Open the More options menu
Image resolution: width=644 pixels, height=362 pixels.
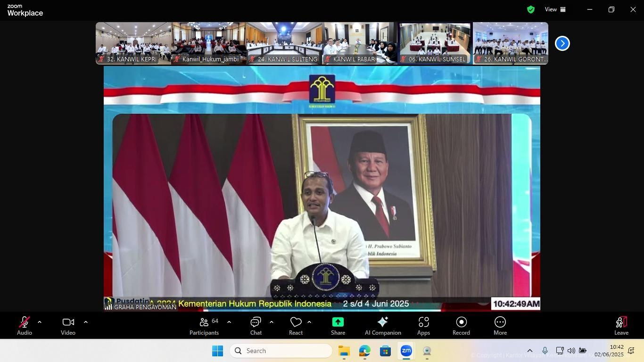500,325
